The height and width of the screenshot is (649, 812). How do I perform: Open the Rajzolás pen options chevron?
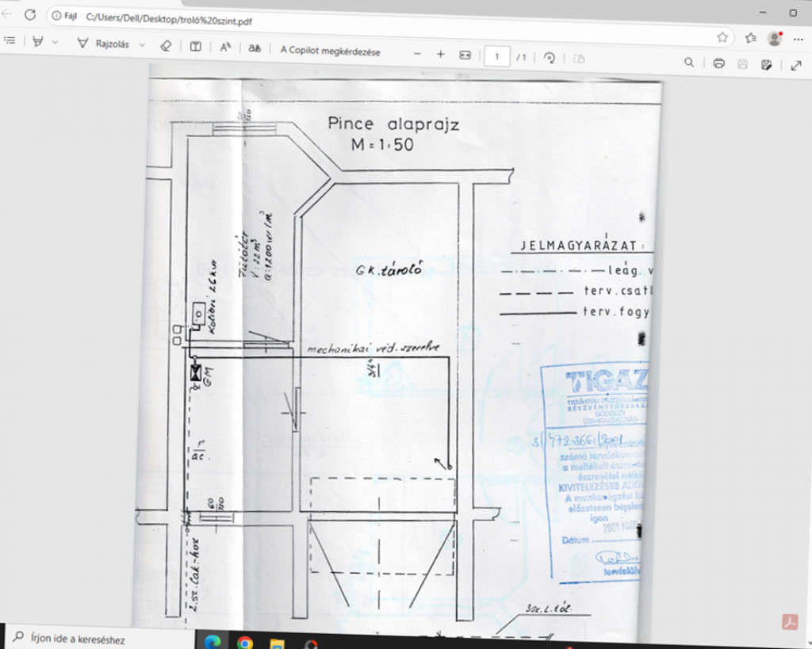[142, 45]
